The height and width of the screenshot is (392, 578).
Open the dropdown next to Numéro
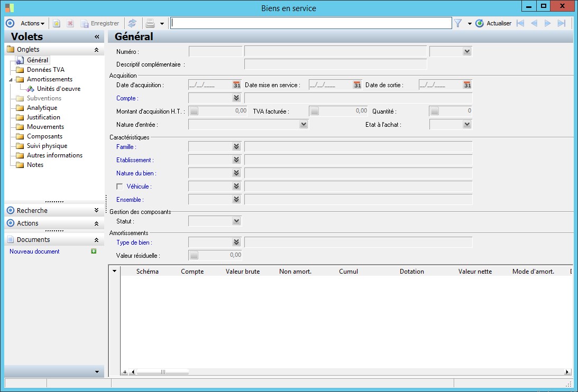(x=467, y=51)
